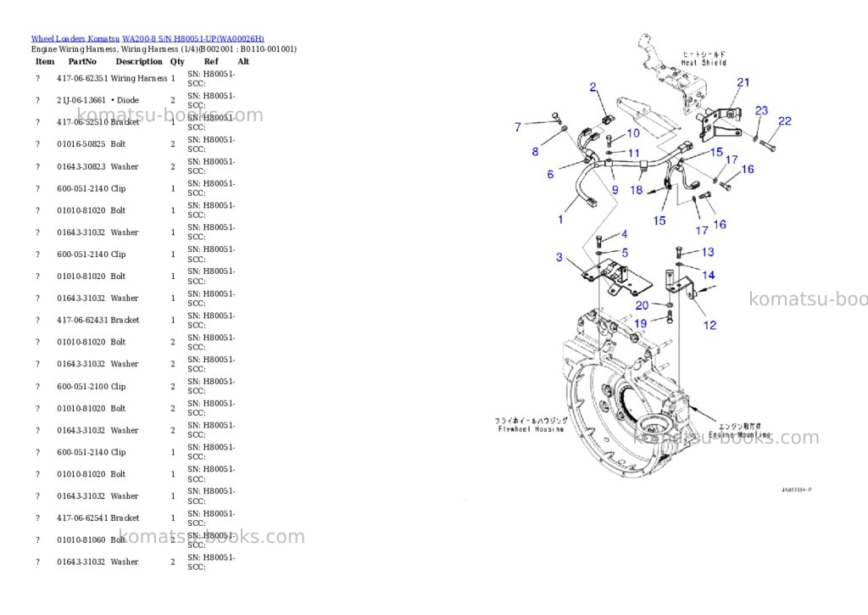This screenshot has width=868, height=615.
Task: Select the Engine Wiring Harness title line
Action: click(x=164, y=48)
